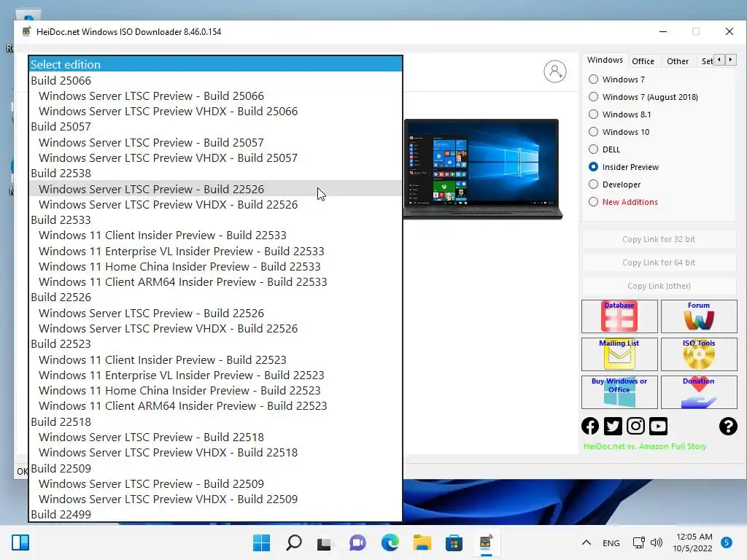Open the Windows Start menu
The height and width of the screenshot is (560, 747).
pos(261,542)
